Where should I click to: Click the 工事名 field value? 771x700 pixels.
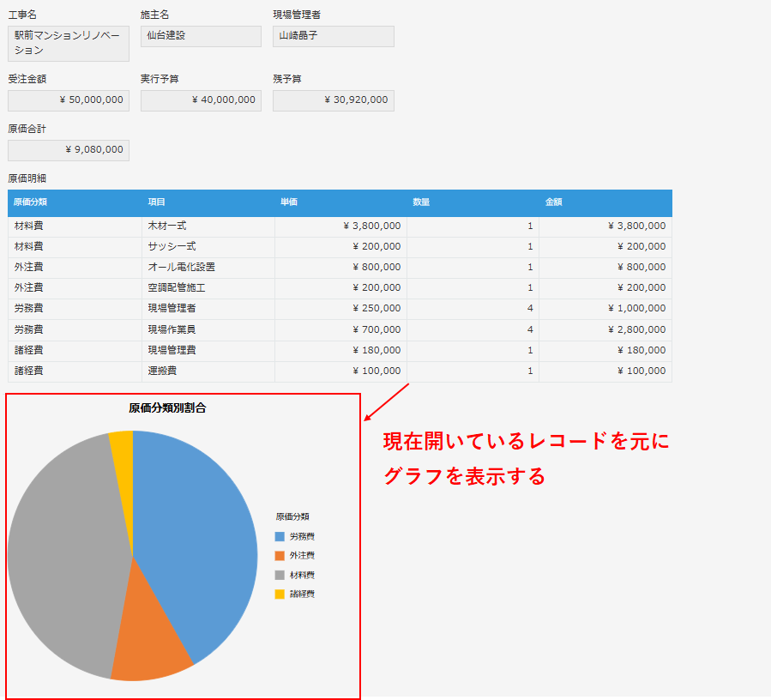pyautogui.click(x=69, y=43)
